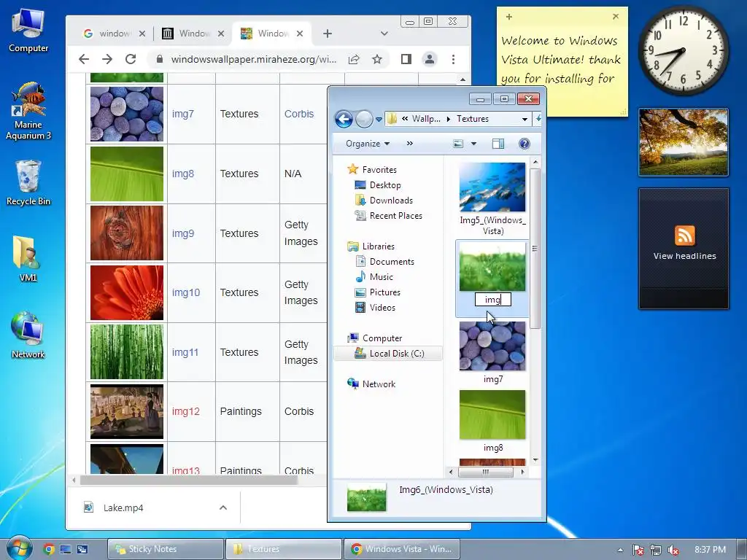747x560 pixels.
Task: Toggle the preview pane button
Action: click(x=498, y=144)
